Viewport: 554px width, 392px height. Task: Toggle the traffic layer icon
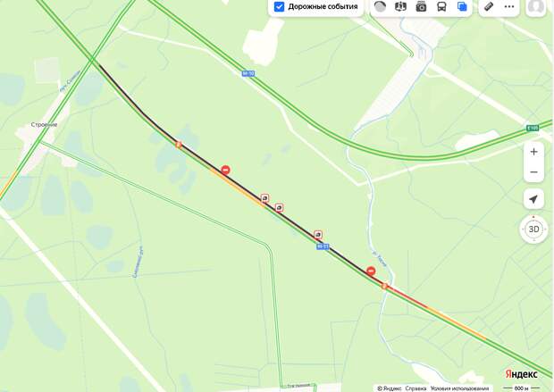coord(380,6)
